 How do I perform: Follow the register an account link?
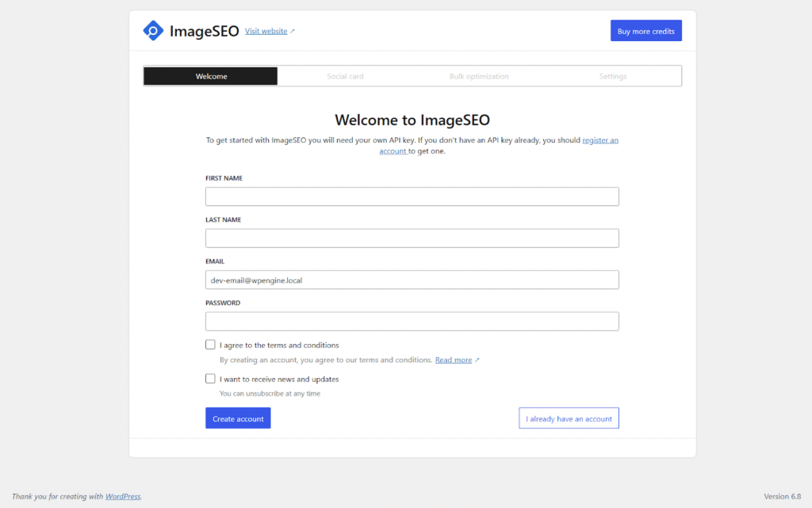click(x=600, y=140)
